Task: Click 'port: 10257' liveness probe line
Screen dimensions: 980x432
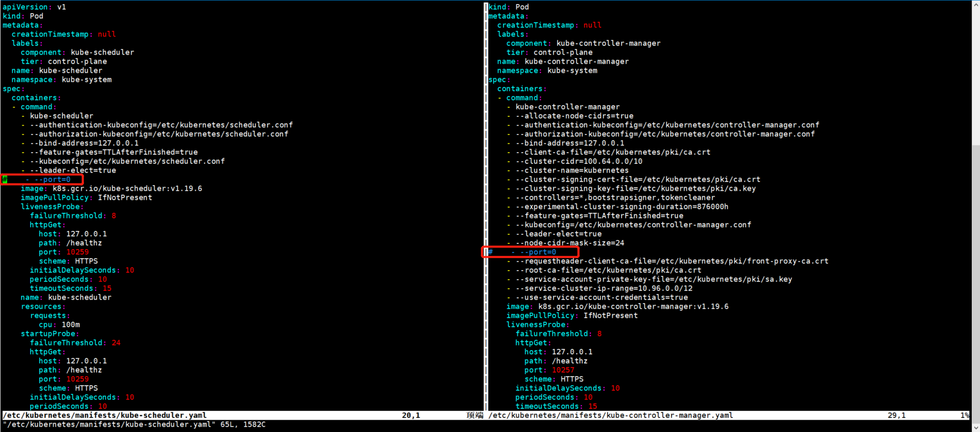Action: pos(549,370)
